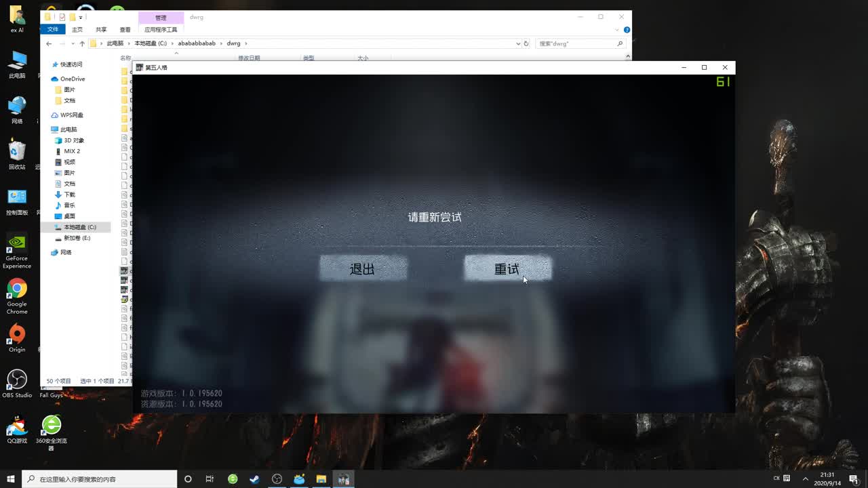Viewport: 868px width, 488px height.
Task: Open the 共享 ribbon tab
Action: tap(100, 29)
